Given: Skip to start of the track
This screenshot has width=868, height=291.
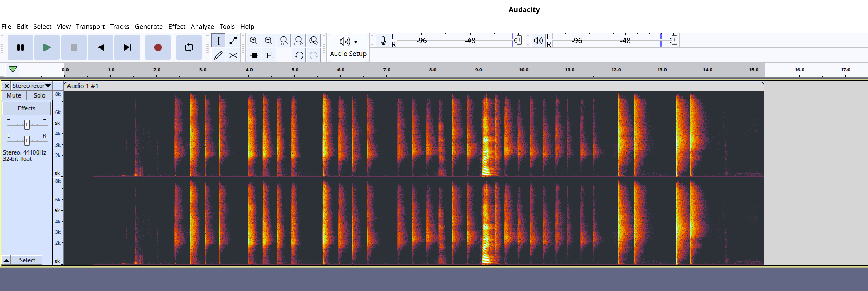Looking at the screenshot, I should coord(100,47).
